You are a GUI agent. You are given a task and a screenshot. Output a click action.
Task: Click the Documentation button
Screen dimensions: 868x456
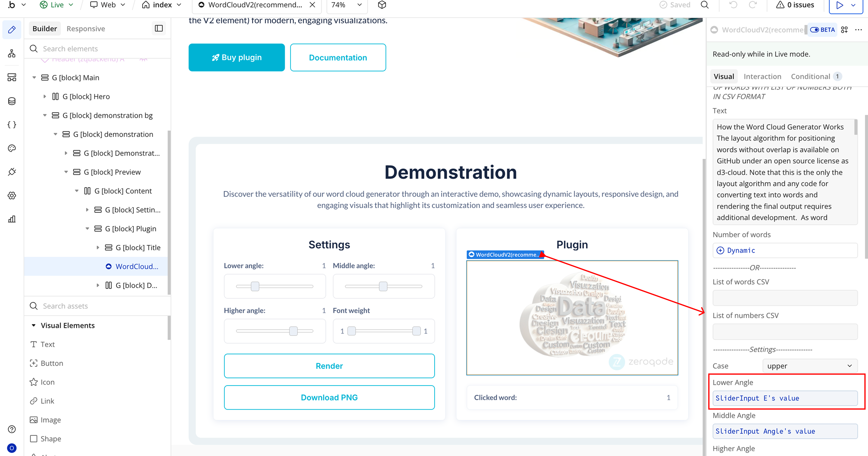tap(338, 58)
